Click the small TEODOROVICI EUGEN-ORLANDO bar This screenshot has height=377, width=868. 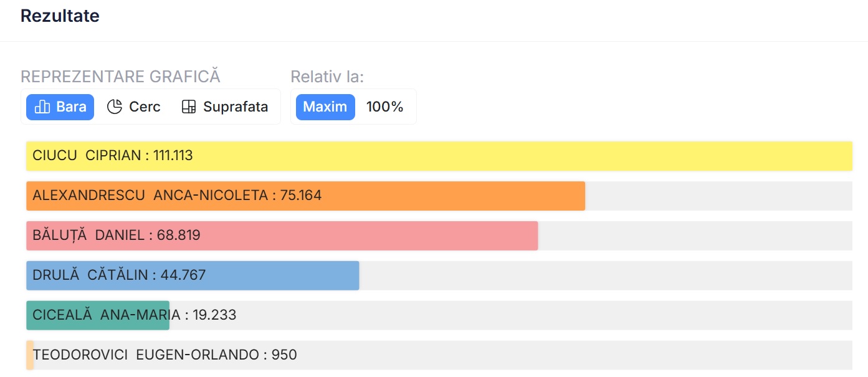click(x=30, y=355)
